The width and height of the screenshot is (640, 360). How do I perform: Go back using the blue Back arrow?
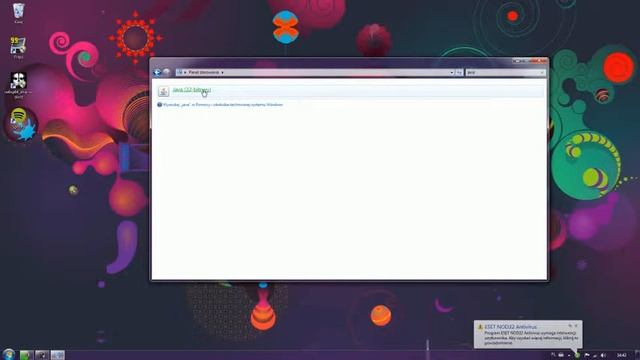(x=157, y=72)
